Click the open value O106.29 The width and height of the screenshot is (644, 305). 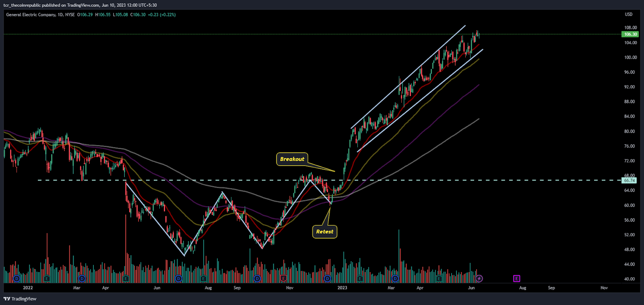coord(85,15)
